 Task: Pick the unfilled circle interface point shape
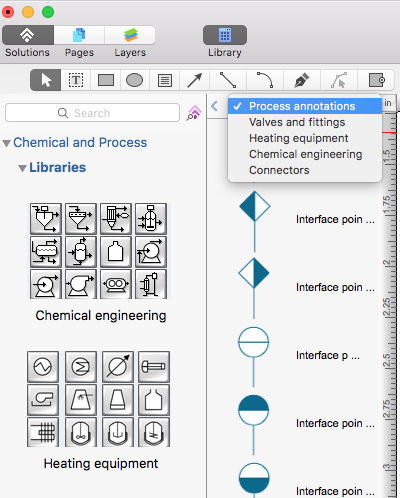point(254,356)
